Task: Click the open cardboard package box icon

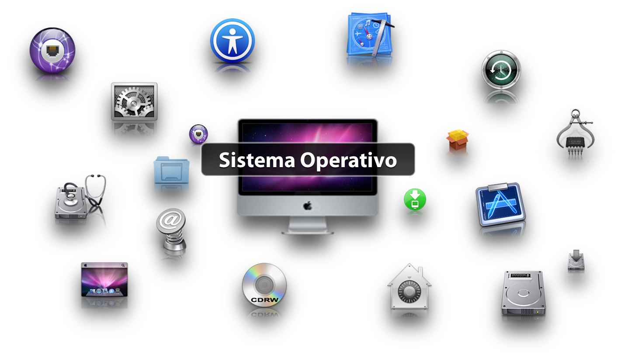Action: click(458, 140)
